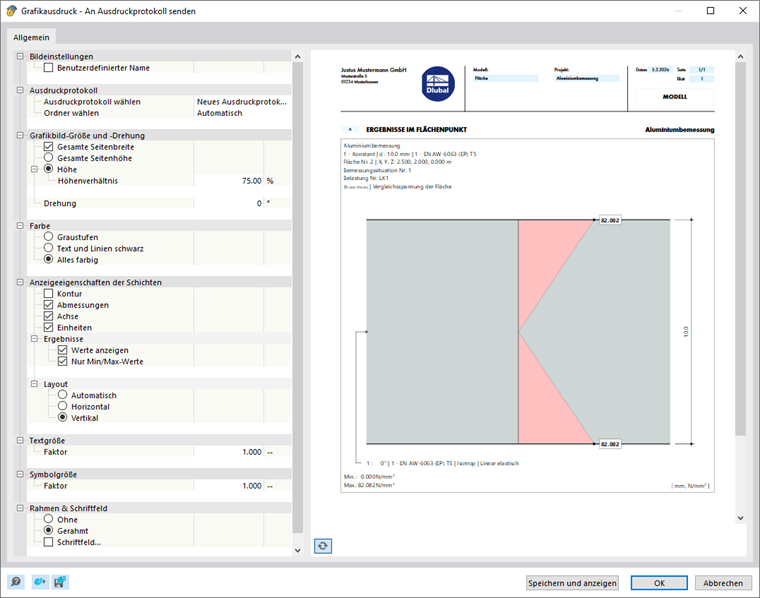The width and height of the screenshot is (760, 598).
Task: Click ERGEBNISSE IM FLÄCHENPUNKT heading
Action: (416, 129)
